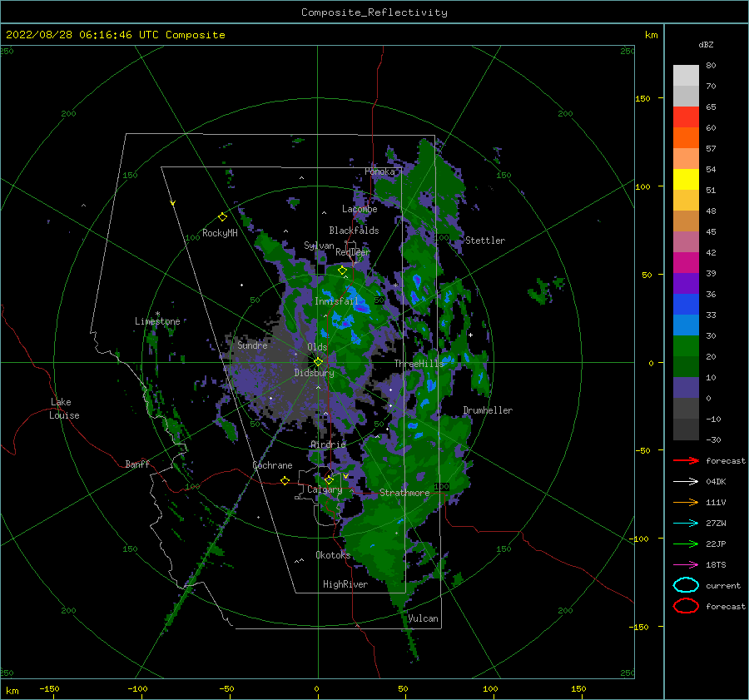Click the red forecast ellipse in legend

click(686, 606)
